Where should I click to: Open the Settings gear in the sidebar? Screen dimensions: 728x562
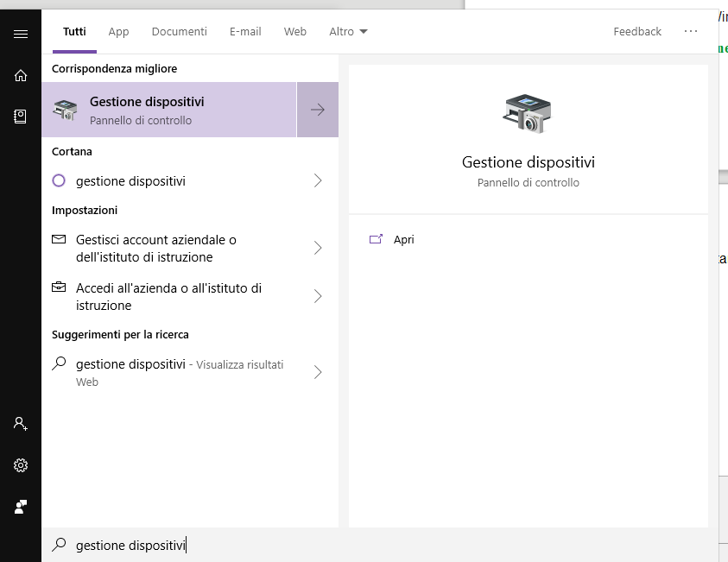[x=21, y=465]
